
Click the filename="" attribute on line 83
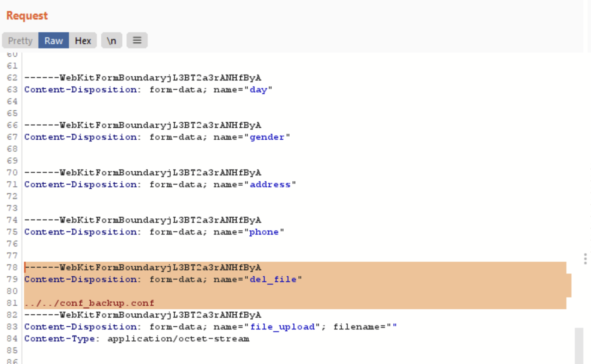pyautogui.click(x=365, y=327)
